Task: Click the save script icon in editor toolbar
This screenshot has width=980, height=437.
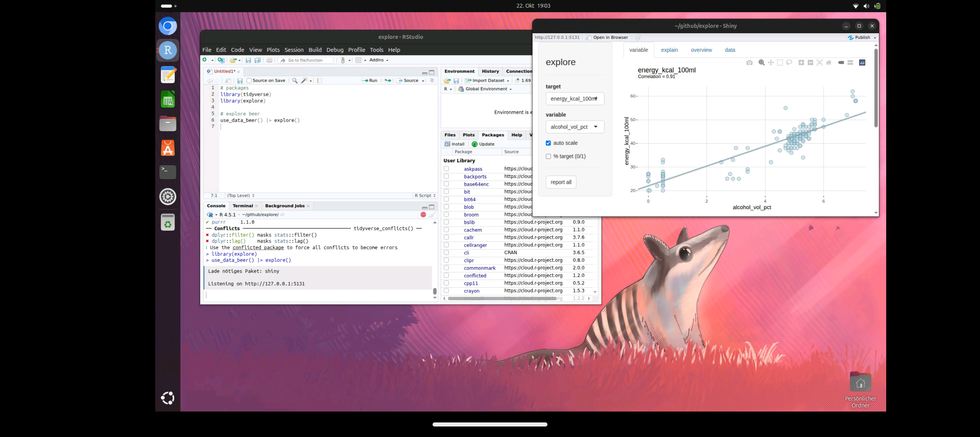Action: pos(240,81)
